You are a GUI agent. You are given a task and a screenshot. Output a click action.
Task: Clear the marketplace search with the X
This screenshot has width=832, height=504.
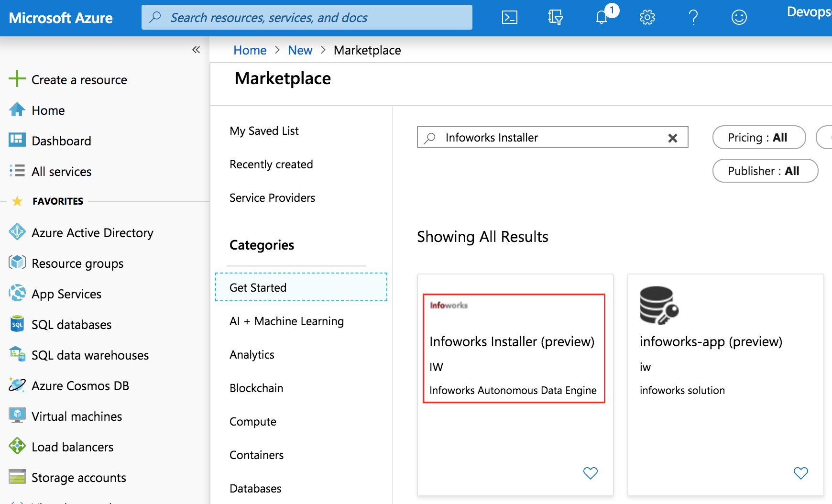(672, 138)
